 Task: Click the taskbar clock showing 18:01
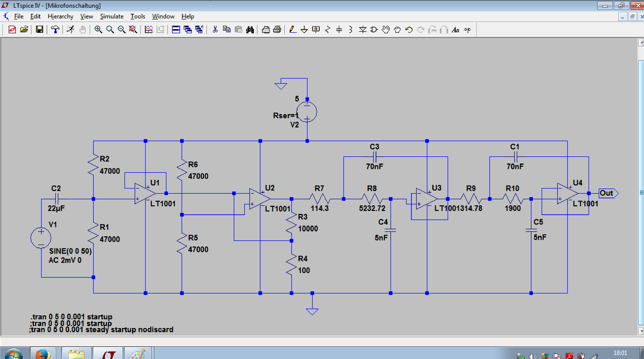point(620,353)
